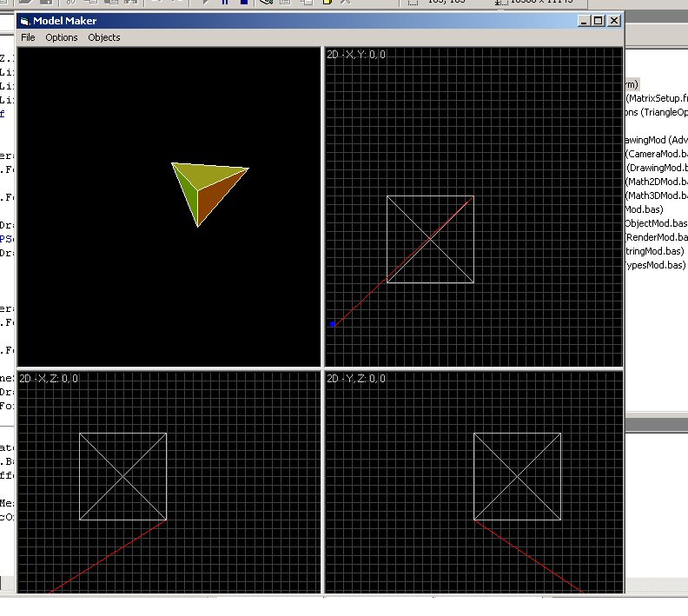
Task: Select ObjectMod.bas in the project tree
Action: (x=656, y=223)
